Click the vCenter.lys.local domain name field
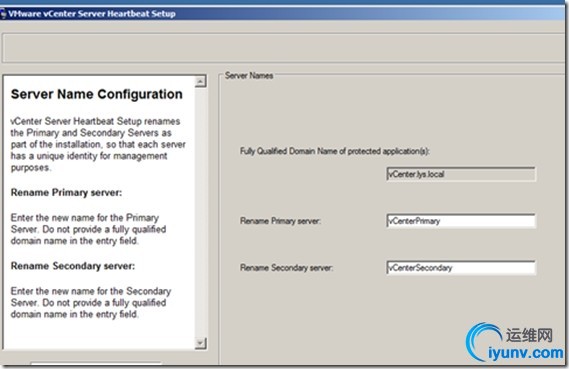 tap(460, 174)
